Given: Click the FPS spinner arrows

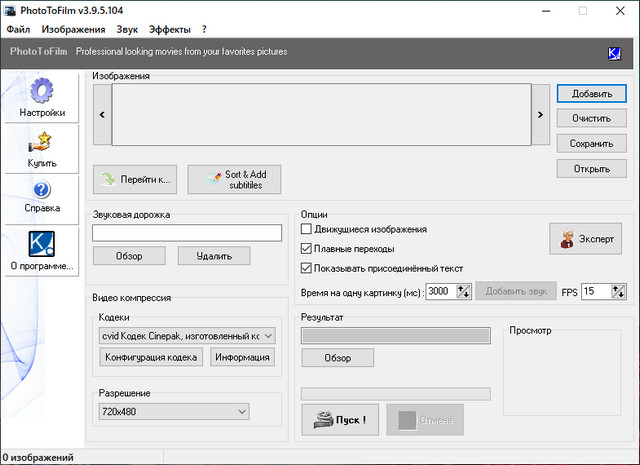Looking at the screenshot, I should [x=620, y=291].
